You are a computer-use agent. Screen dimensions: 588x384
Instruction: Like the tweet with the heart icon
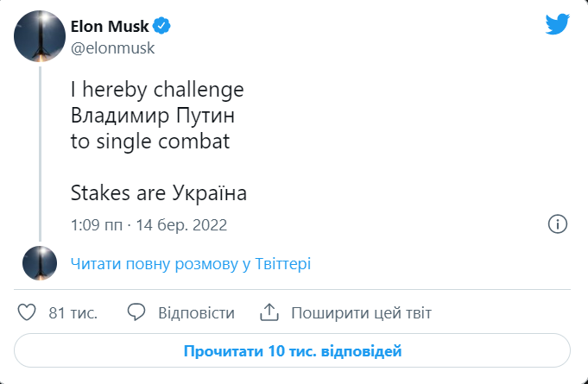pyautogui.click(x=27, y=312)
